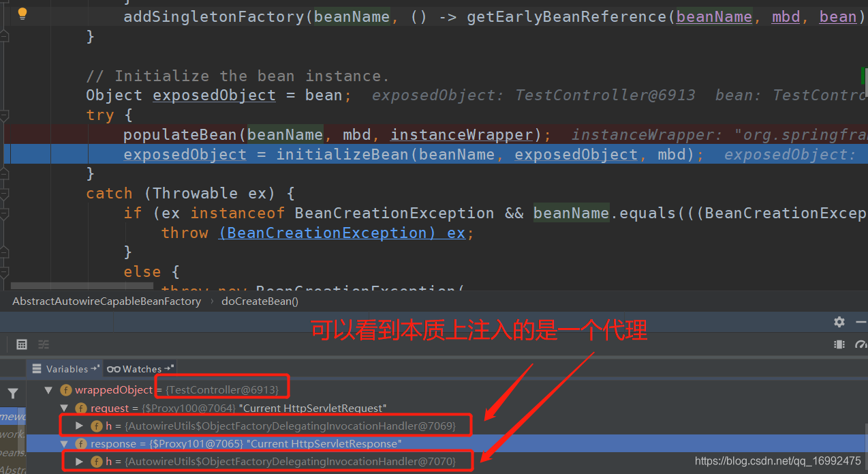The image size is (868, 474).
Task: Click the field icon of h under response
Action: 97,461
